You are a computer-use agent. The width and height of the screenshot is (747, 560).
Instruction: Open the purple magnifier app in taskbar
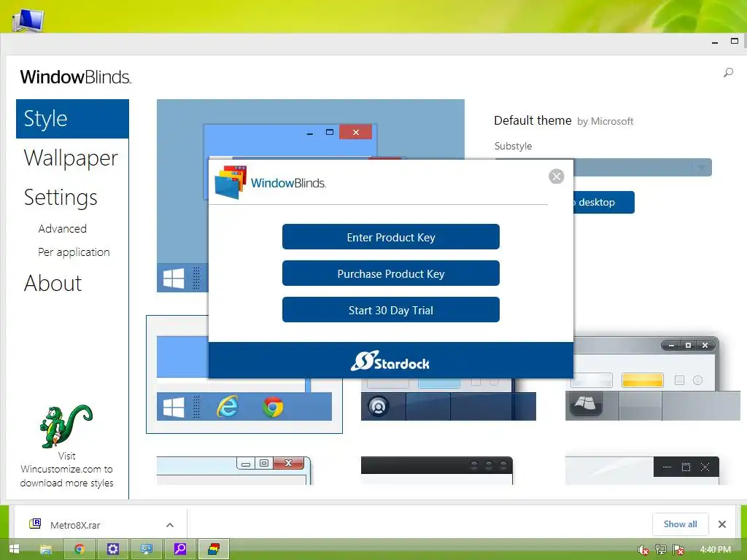pos(180,549)
